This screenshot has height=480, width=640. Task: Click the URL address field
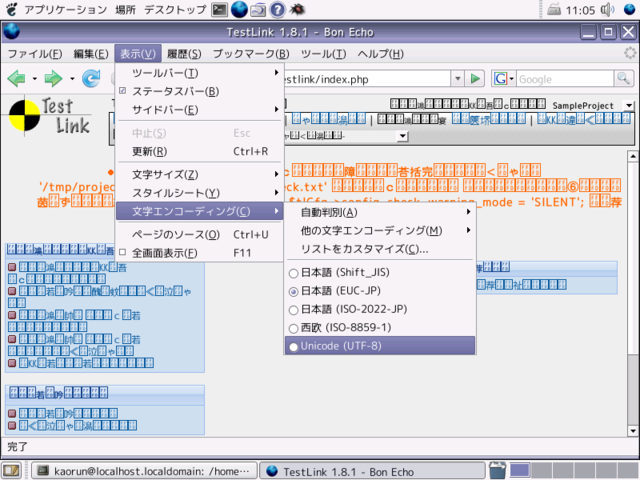367,79
